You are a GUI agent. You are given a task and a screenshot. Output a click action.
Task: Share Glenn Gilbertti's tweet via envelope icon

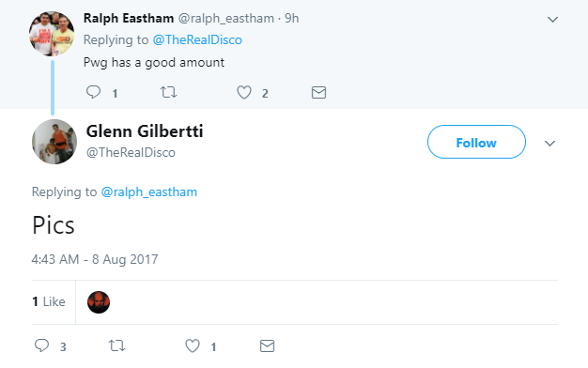coord(267,345)
